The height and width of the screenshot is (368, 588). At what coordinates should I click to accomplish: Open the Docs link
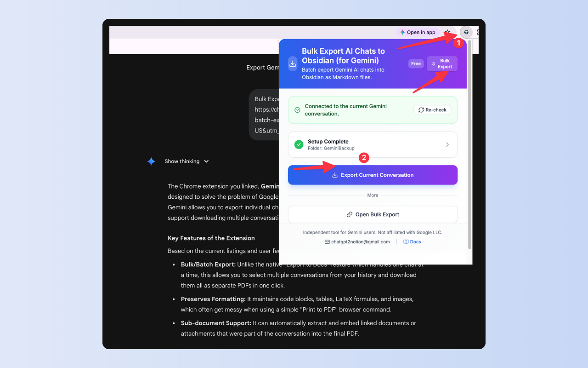[x=412, y=242]
